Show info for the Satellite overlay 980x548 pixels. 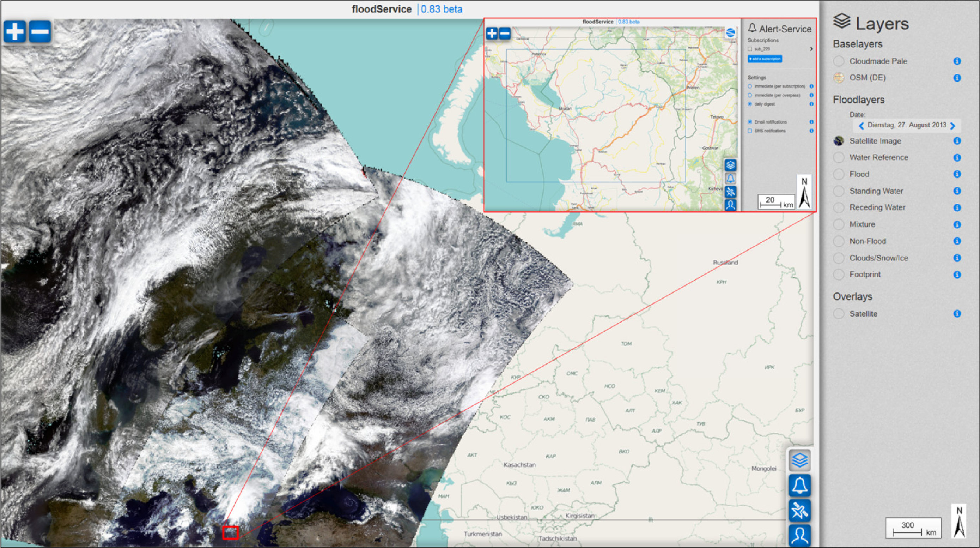tap(957, 314)
